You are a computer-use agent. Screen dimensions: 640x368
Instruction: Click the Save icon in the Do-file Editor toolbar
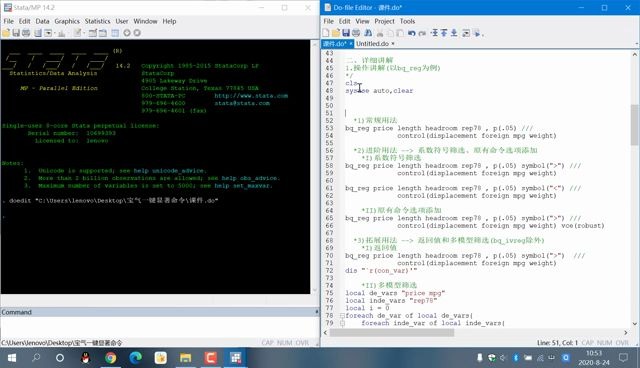click(x=346, y=33)
